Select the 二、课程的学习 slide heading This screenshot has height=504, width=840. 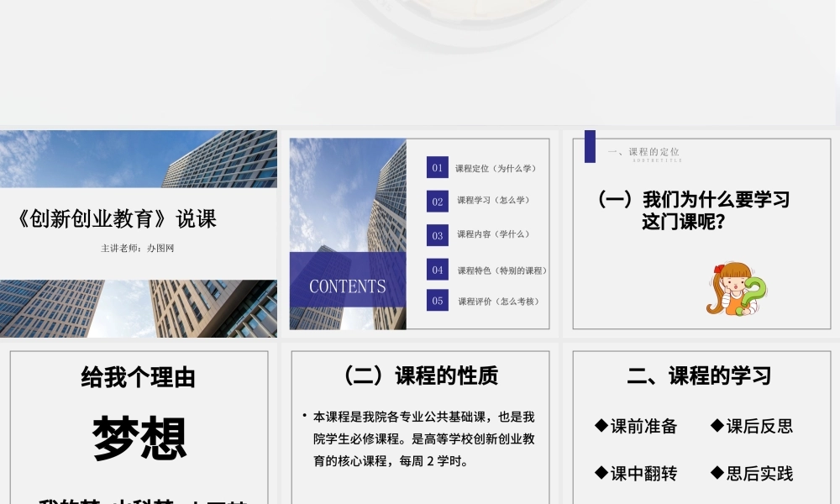[699, 375]
